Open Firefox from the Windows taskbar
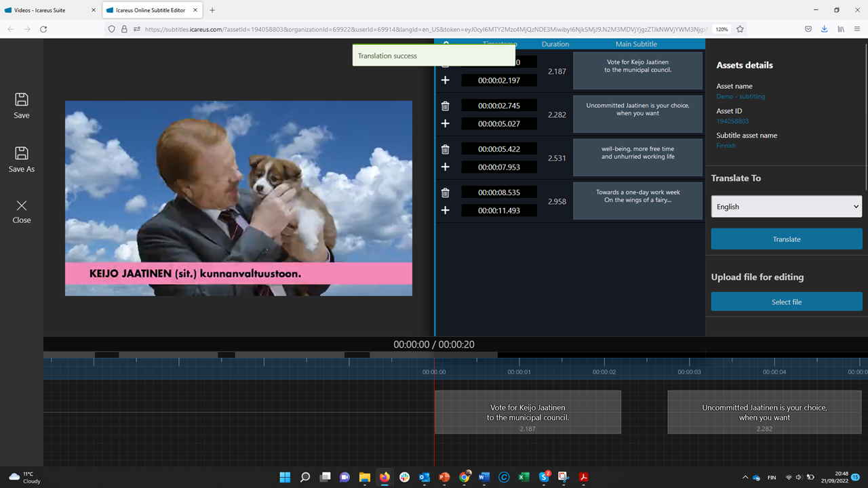868x488 pixels. 384,477
